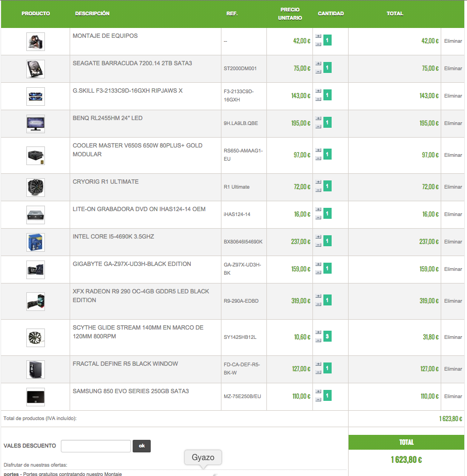Submit discount voucher with ok button
The height and width of the screenshot is (476, 467).
(142, 446)
